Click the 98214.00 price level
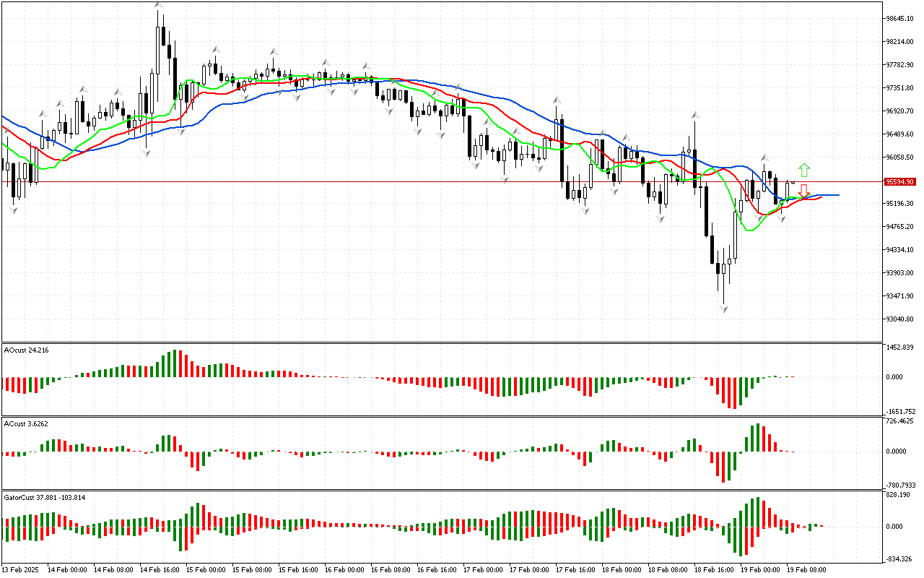The height and width of the screenshot is (578, 924). click(x=899, y=42)
